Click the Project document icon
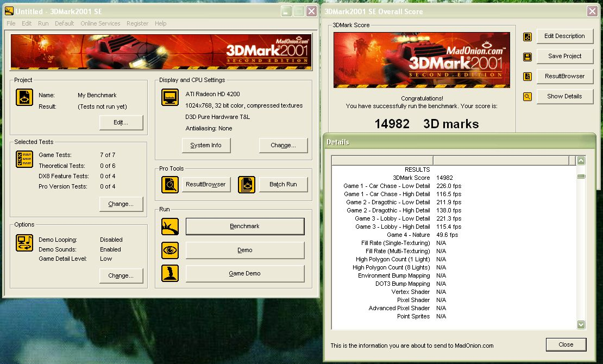 [x=24, y=97]
